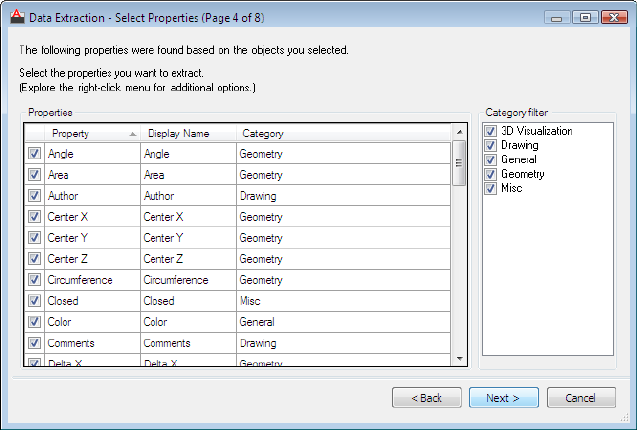Go Back to previous page
This screenshot has height=430, width=637.
[x=426, y=398]
